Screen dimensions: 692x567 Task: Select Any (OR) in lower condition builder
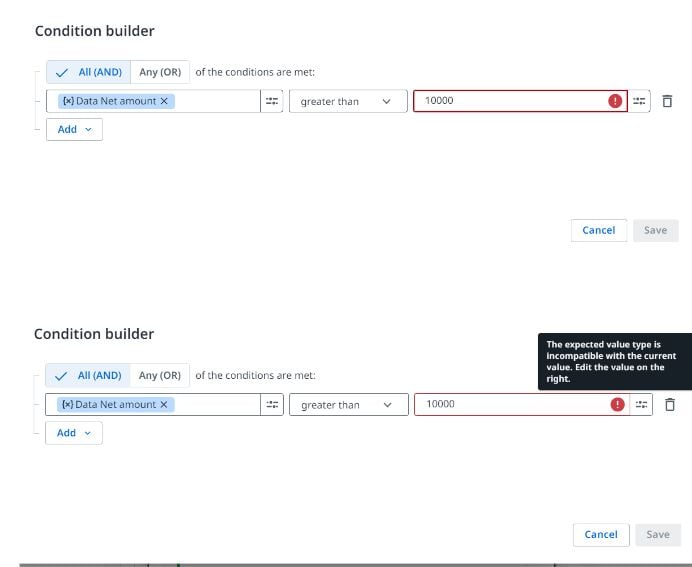160,375
